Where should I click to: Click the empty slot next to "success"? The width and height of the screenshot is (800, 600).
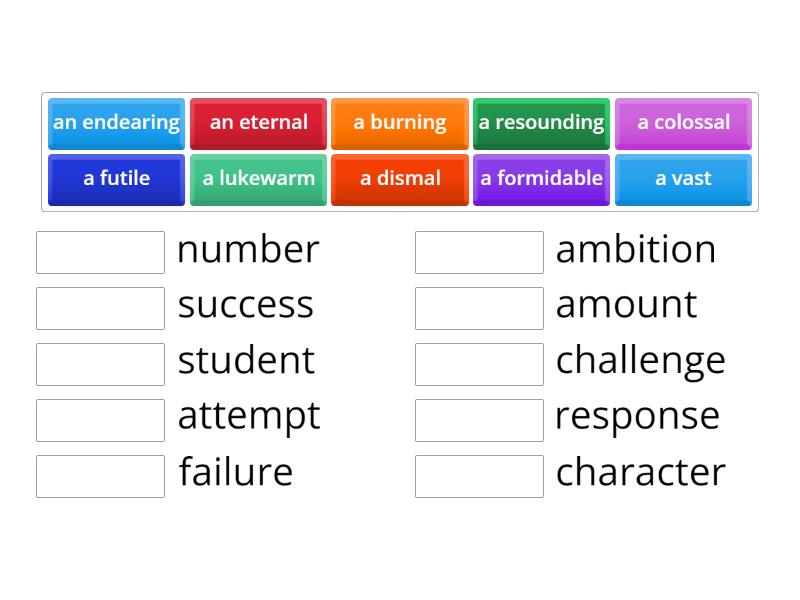[100, 307]
